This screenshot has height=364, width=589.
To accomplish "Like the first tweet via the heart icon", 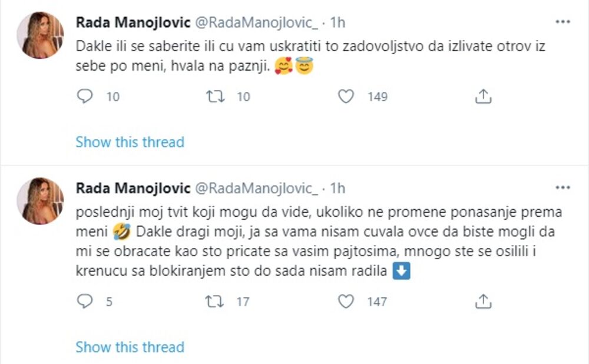I will click(x=346, y=96).
